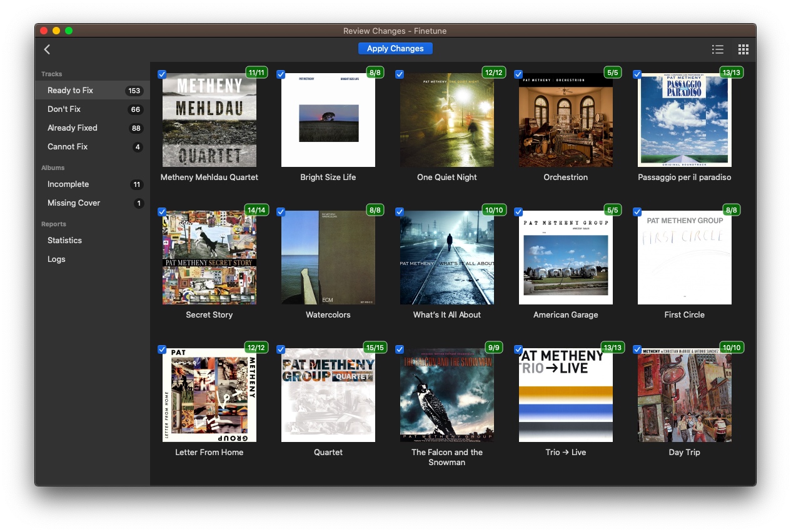Click the 153 count badge in sidebar
The image size is (791, 532).
click(134, 91)
